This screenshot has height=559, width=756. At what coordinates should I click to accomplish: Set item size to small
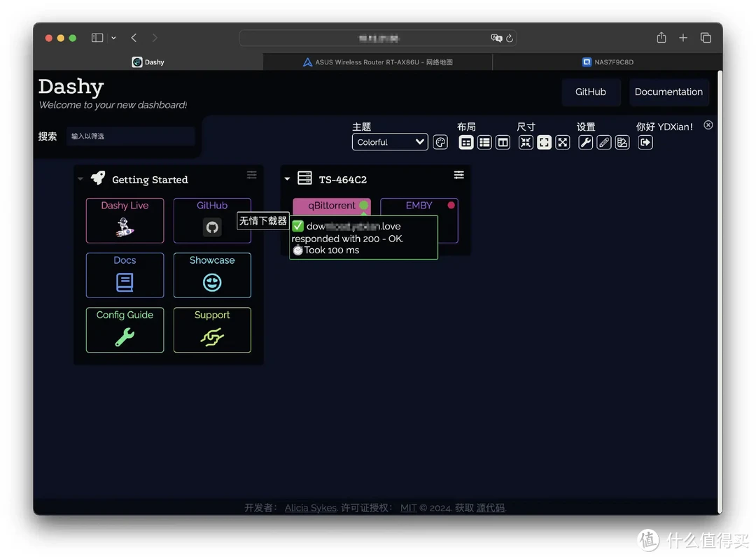pyautogui.click(x=526, y=142)
